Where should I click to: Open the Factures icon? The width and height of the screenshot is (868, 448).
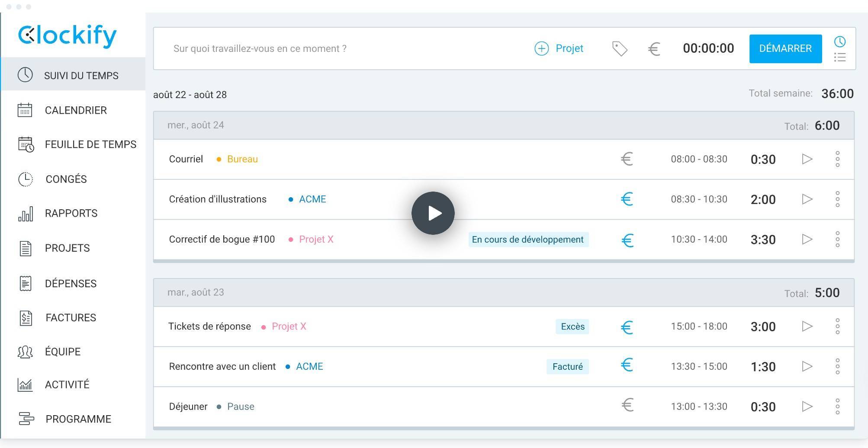coord(25,317)
